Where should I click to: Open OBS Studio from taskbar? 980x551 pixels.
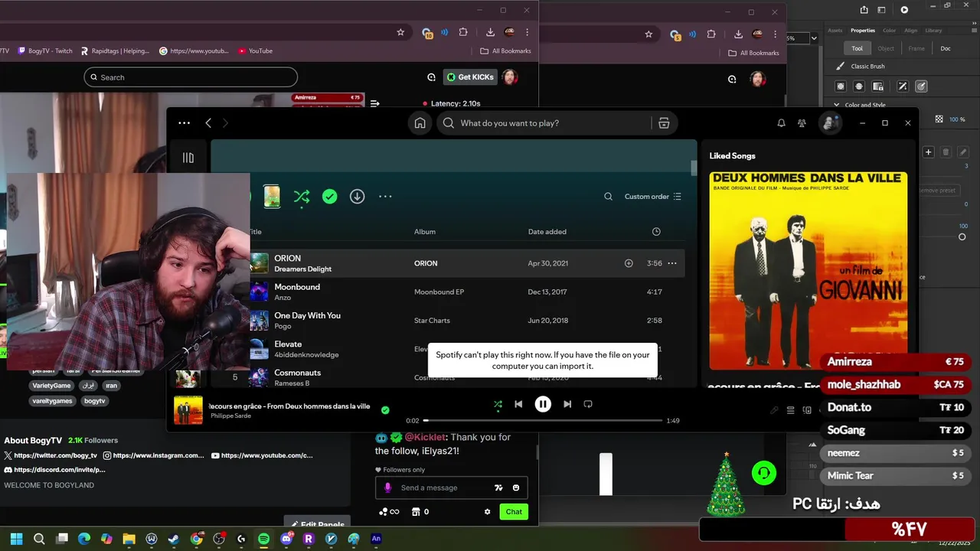(219, 539)
